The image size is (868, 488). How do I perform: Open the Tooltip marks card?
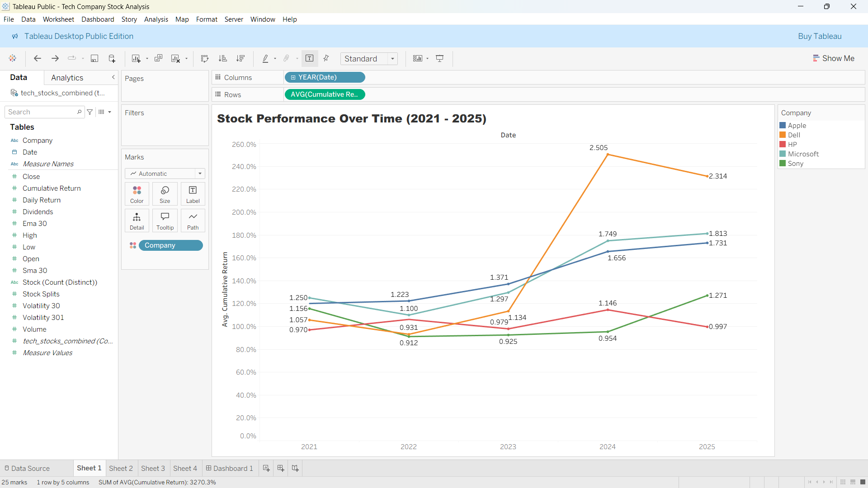click(165, 221)
